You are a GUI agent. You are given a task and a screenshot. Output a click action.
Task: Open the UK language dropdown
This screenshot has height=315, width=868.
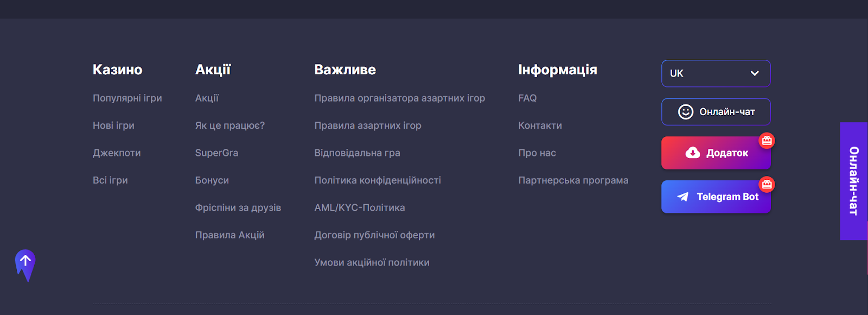pos(716,73)
